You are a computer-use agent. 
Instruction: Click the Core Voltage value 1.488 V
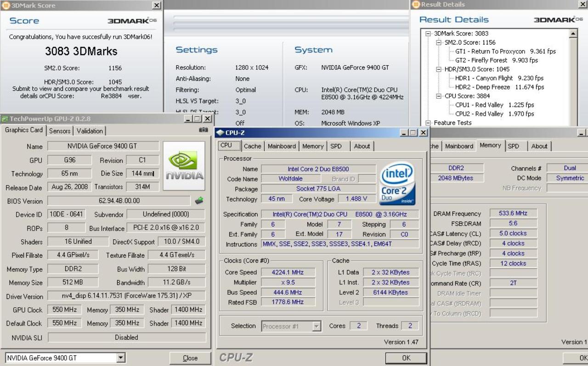[356, 199]
